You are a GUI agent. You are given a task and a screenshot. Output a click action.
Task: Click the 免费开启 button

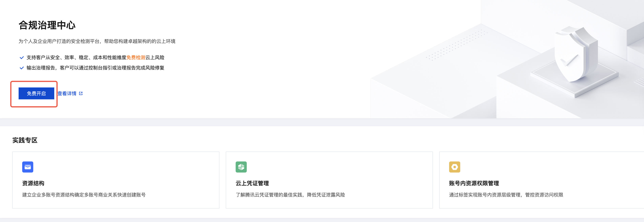(36, 93)
